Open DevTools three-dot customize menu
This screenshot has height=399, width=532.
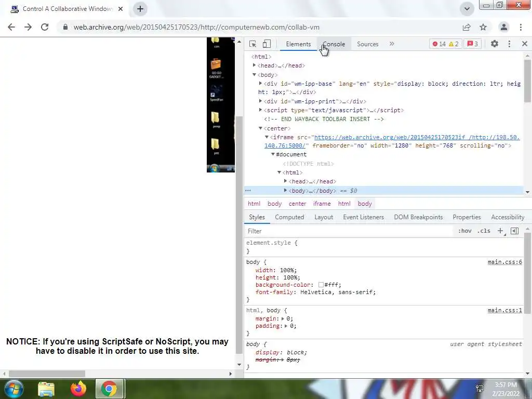(509, 44)
